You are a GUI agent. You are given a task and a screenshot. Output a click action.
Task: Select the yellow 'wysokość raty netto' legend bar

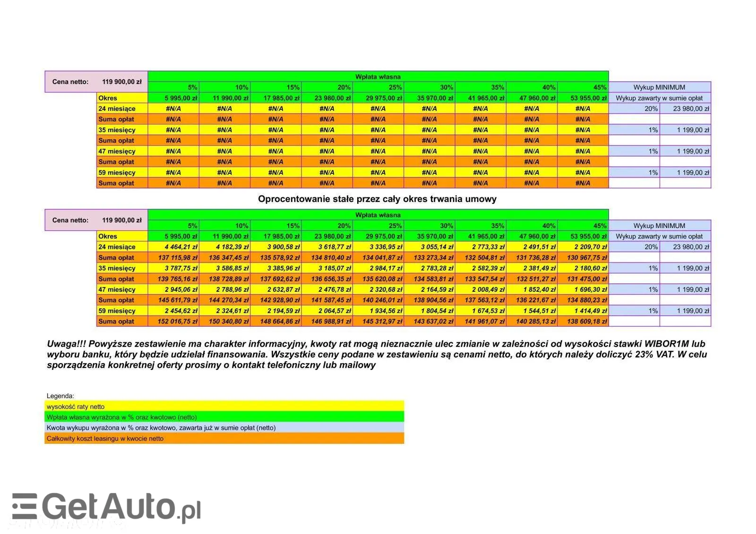(x=224, y=407)
